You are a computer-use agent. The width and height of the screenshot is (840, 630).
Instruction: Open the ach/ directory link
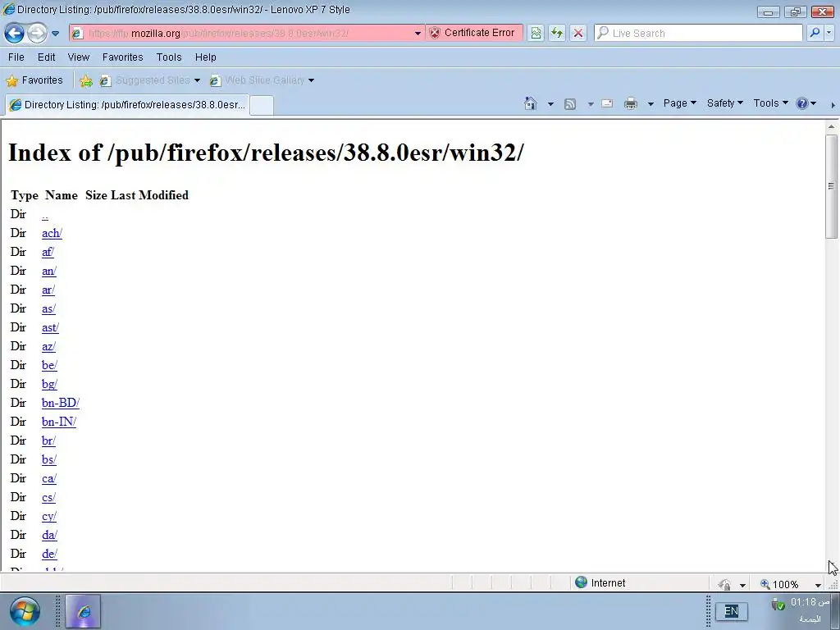pos(52,233)
